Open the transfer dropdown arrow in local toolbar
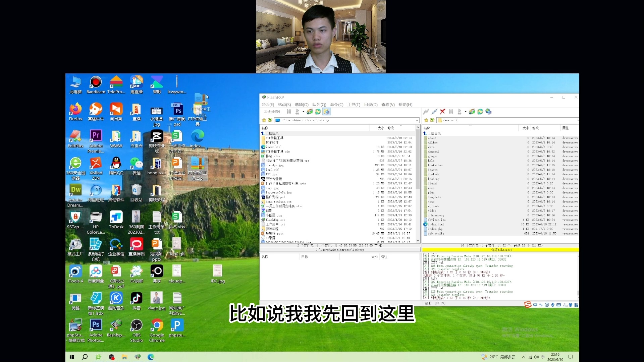This screenshot has height=362, width=644. click(x=303, y=112)
